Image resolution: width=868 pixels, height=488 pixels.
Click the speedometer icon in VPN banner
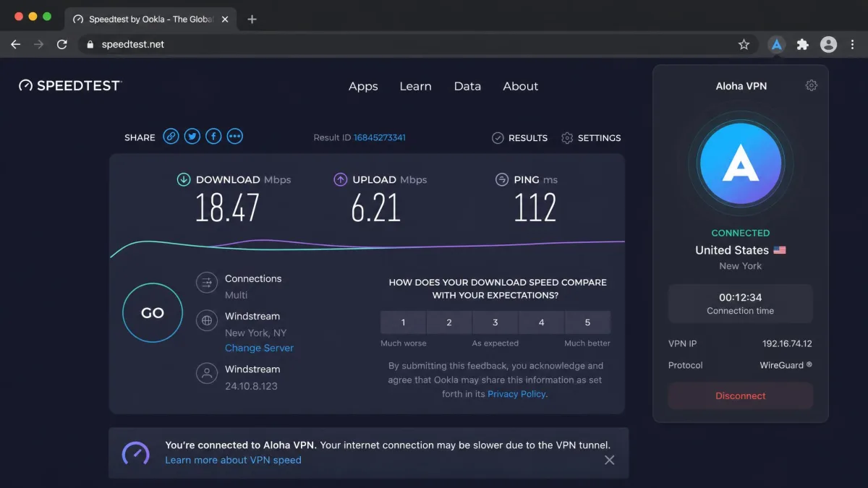point(135,453)
